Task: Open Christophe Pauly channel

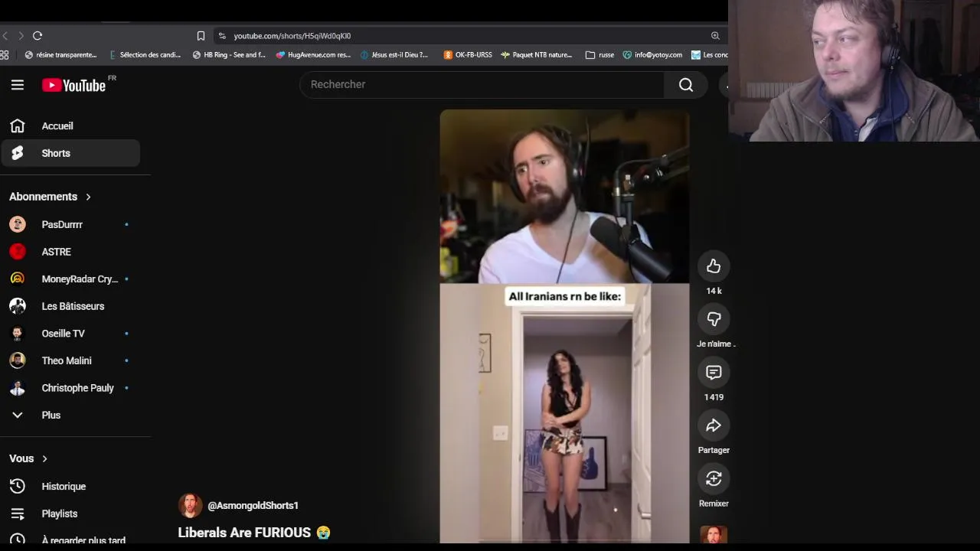Action: pos(70,388)
